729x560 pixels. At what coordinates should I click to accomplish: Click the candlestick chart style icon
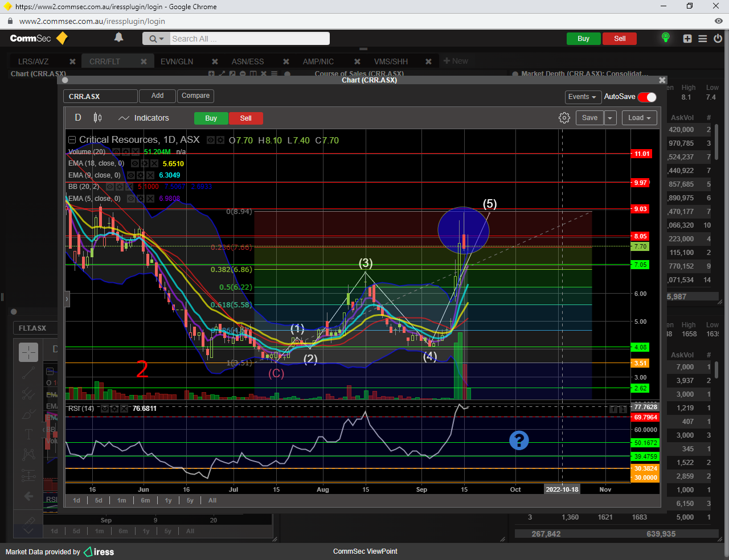97,118
